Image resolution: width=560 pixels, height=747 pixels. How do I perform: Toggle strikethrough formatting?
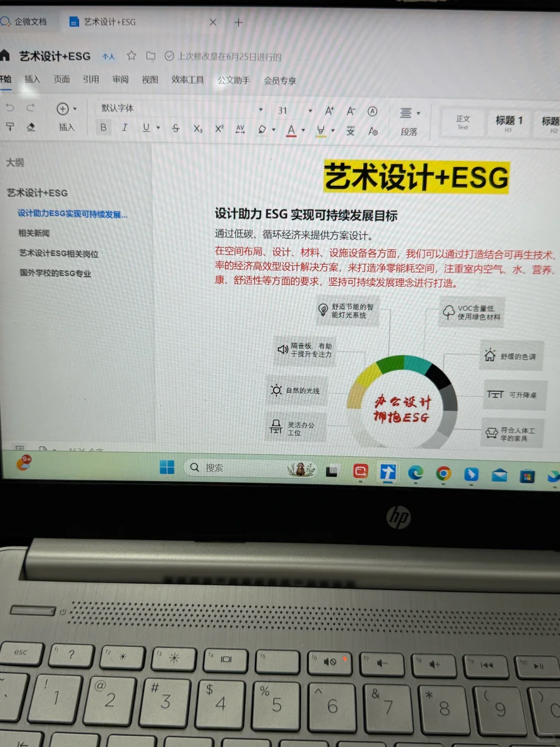(176, 128)
